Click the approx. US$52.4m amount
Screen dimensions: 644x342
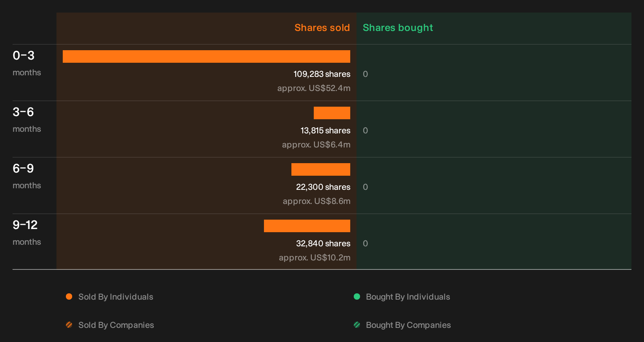pos(314,88)
